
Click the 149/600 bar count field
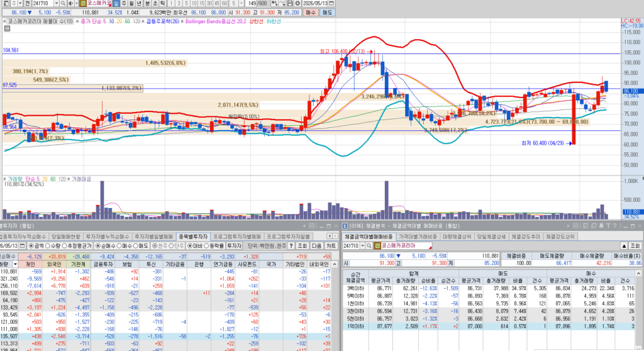click(x=258, y=3)
